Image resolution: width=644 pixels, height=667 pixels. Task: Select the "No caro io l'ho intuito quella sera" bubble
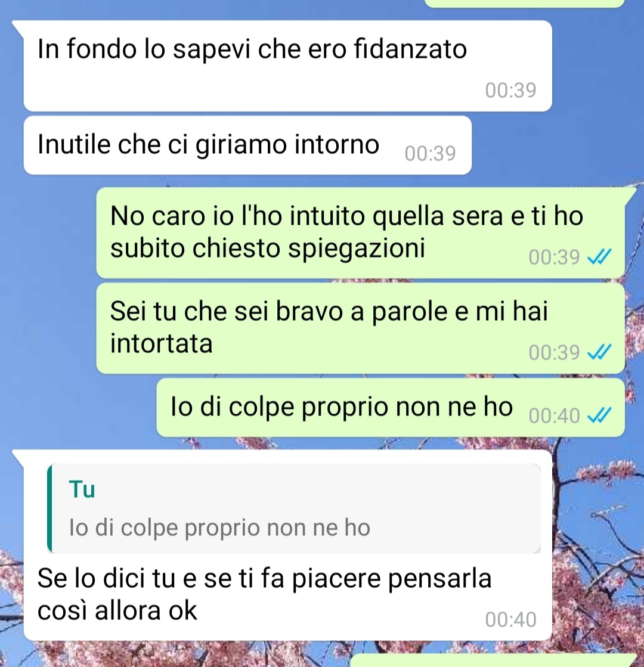(x=361, y=232)
